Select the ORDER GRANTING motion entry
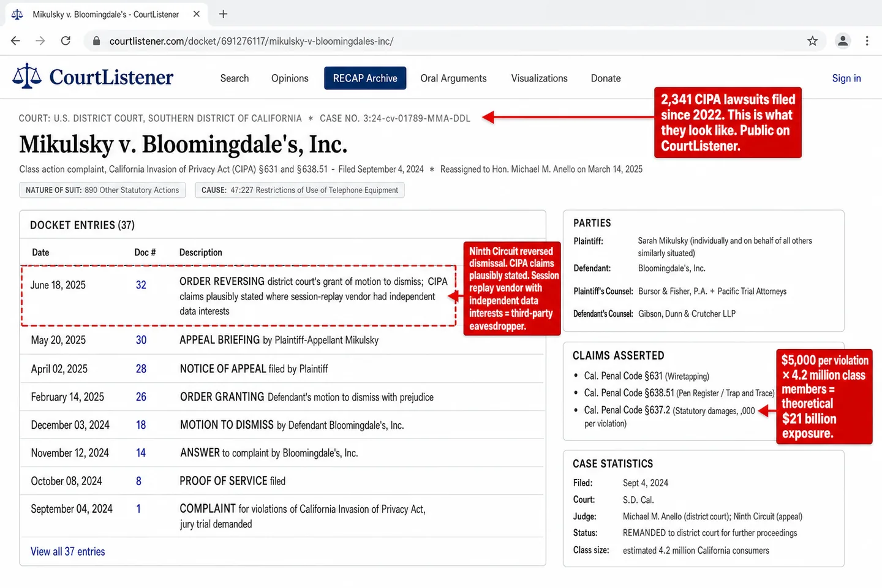The height and width of the screenshot is (588, 882). pos(307,397)
